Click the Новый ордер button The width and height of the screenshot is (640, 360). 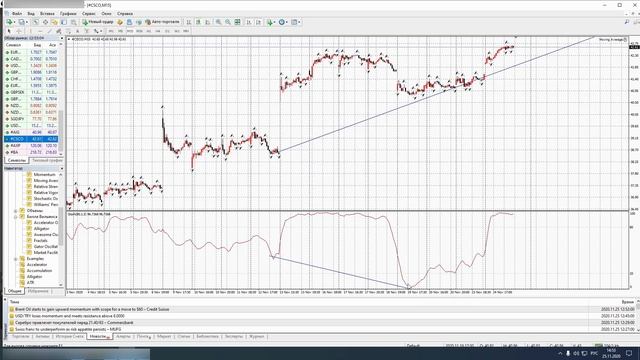(x=98, y=22)
